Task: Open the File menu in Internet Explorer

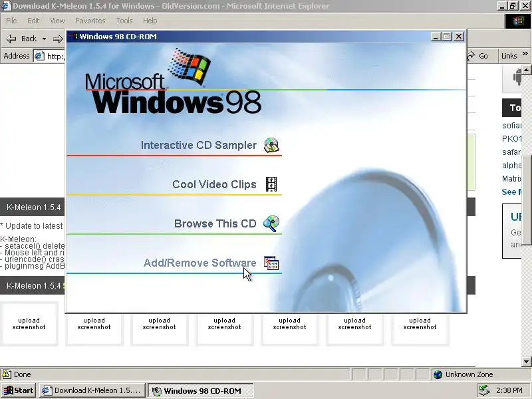Action: coord(11,21)
